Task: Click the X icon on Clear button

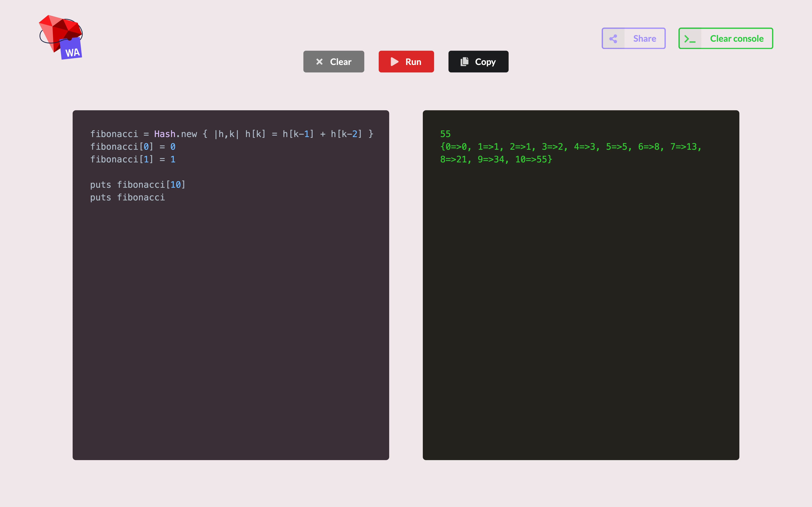Action: pos(319,62)
